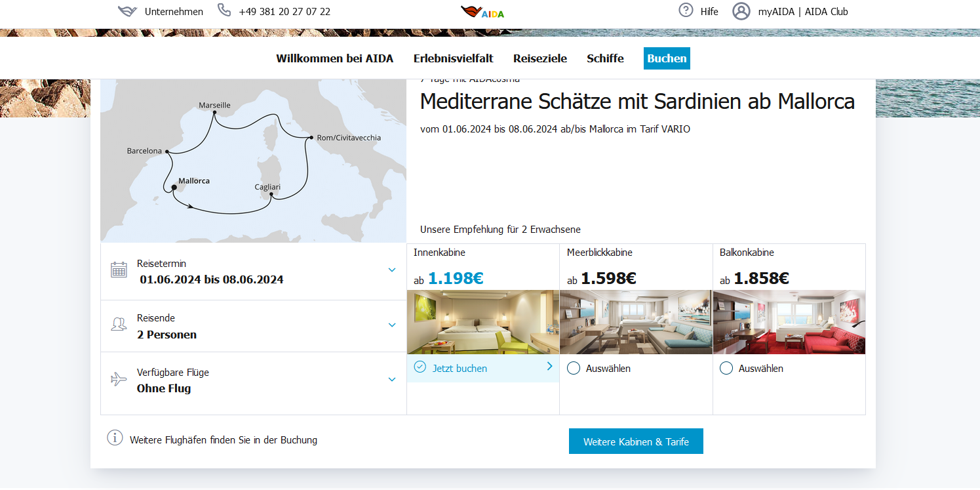The image size is (980, 490).
Task: Click the Buchen navigation button
Action: 667,58
